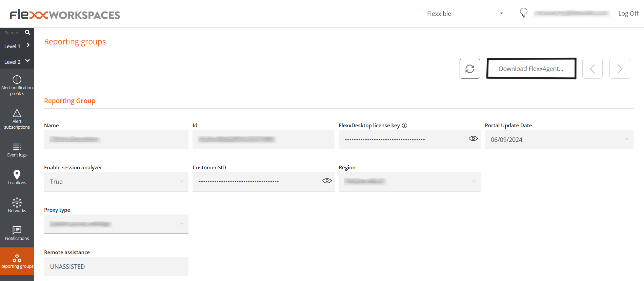
Task: Click the blurred user account email
Action: click(x=571, y=13)
